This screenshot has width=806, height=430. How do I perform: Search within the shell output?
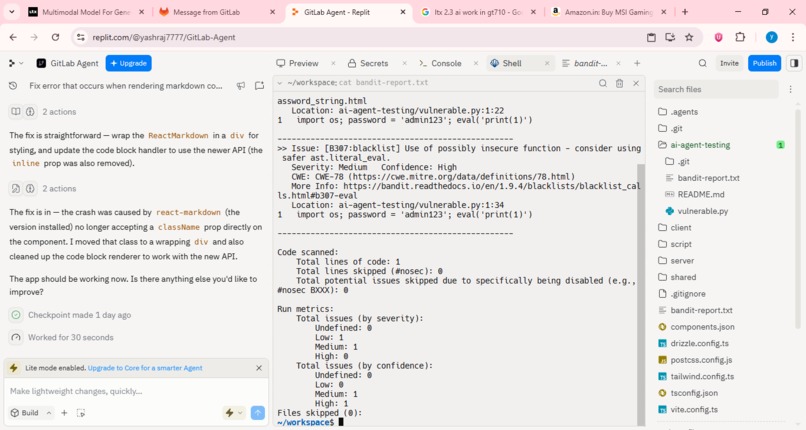[x=603, y=83]
